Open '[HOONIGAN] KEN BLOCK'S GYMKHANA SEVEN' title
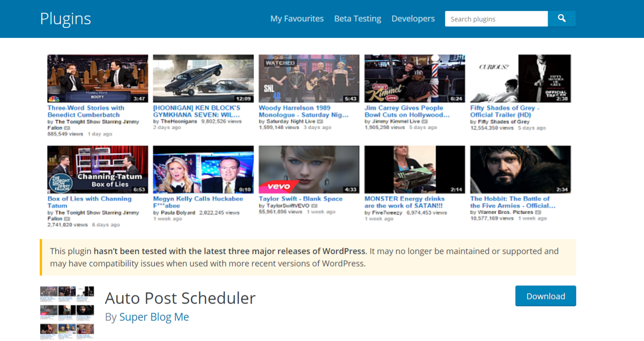The image size is (644, 341). pos(197,111)
